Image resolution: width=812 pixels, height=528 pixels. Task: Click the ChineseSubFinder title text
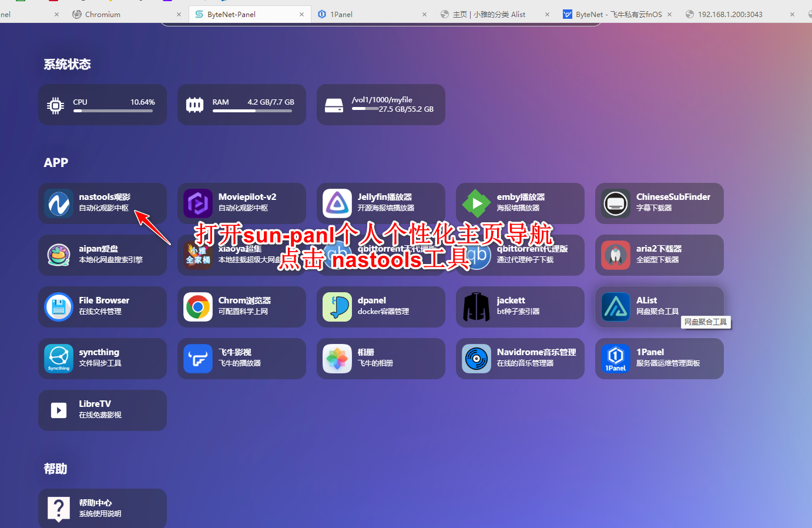[x=673, y=197]
